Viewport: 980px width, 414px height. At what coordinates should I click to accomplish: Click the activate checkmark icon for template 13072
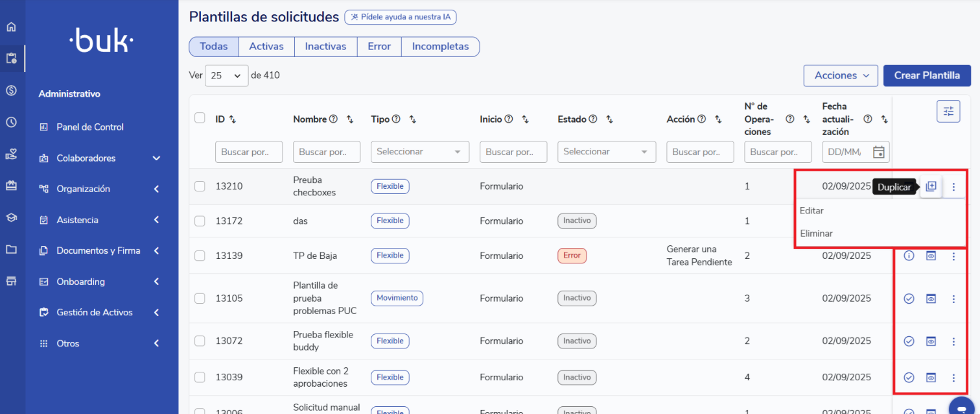[909, 341]
